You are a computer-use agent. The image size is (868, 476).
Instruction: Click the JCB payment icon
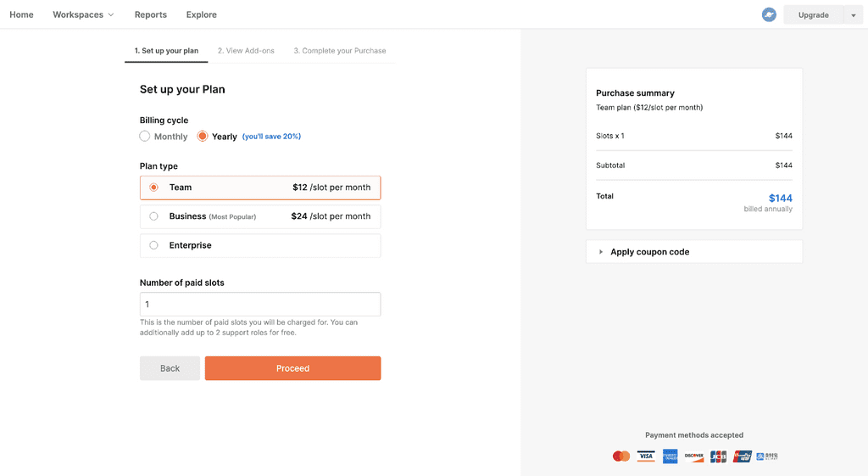[718, 456]
